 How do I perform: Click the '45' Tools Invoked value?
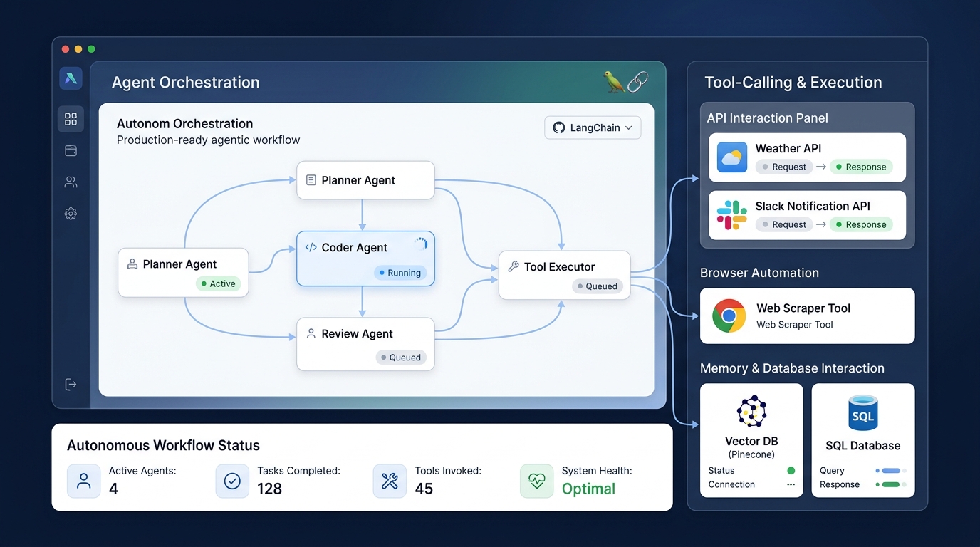click(424, 489)
